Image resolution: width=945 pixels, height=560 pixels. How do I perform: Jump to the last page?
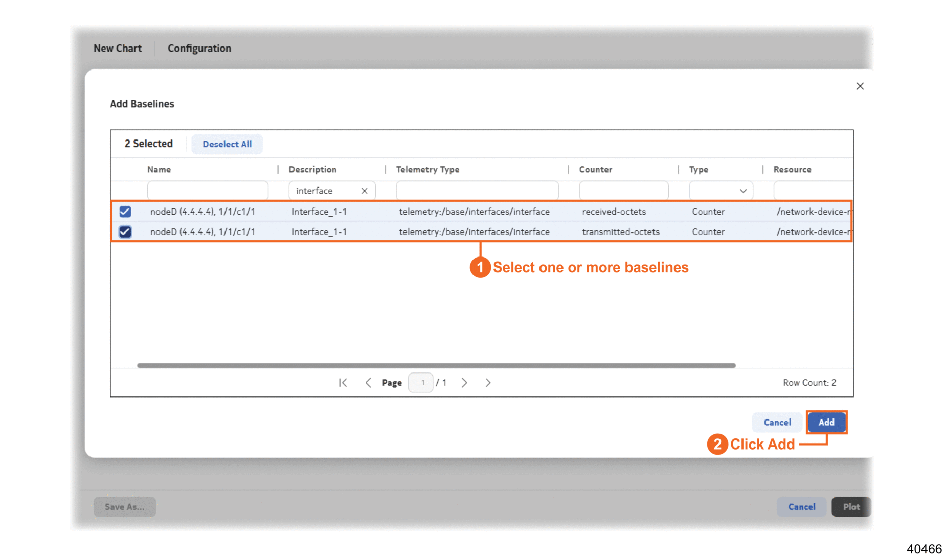click(488, 383)
